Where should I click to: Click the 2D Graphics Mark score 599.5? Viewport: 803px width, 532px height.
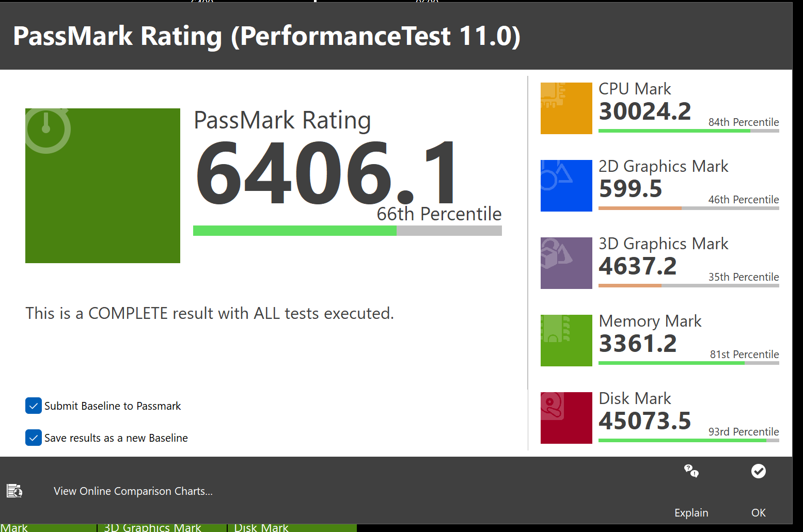pyautogui.click(x=631, y=188)
